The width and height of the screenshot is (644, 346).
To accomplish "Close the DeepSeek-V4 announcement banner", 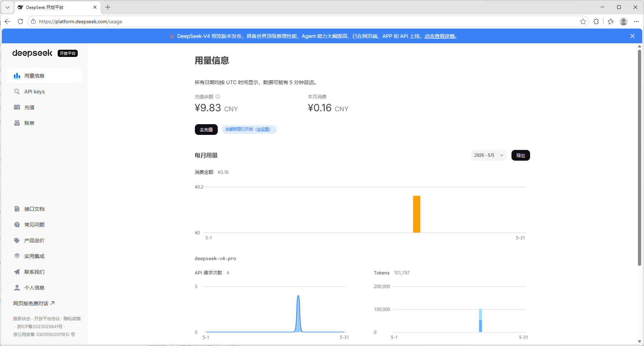I will (633, 36).
